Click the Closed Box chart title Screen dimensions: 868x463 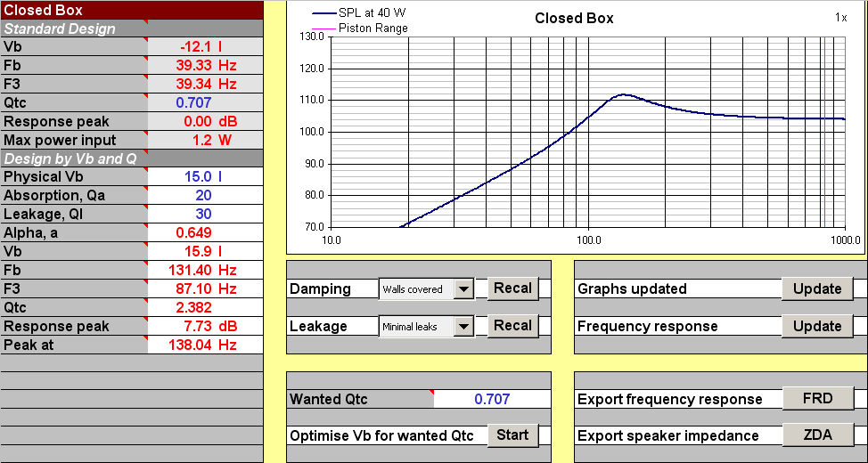click(x=574, y=19)
